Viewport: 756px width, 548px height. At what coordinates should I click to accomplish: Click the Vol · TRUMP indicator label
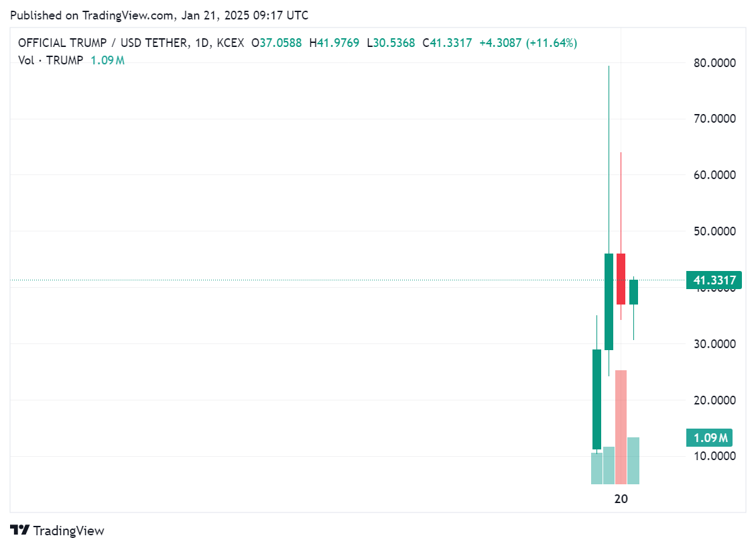[x=51, y=60]
